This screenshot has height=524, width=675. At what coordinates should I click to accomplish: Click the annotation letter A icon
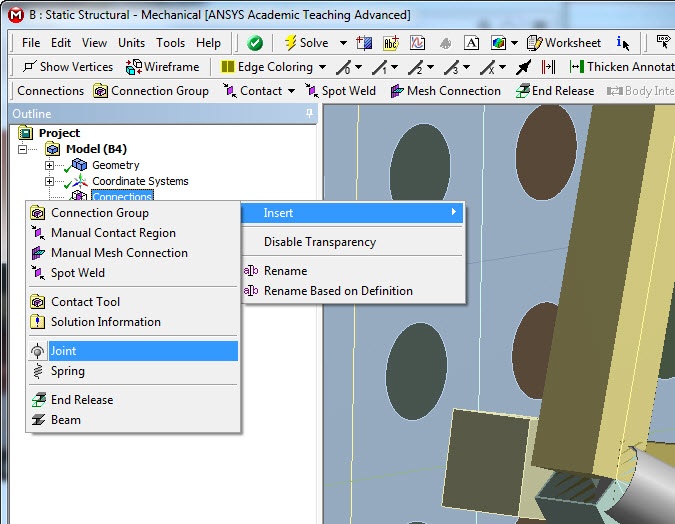(471, 43)
